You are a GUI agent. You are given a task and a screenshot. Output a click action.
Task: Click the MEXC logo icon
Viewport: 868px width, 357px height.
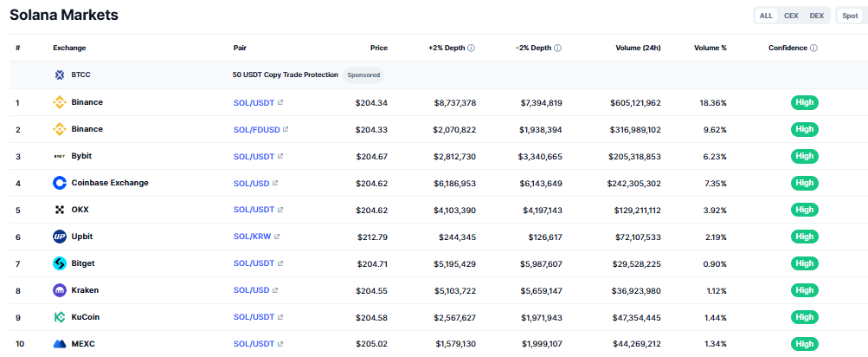point(60,344)
